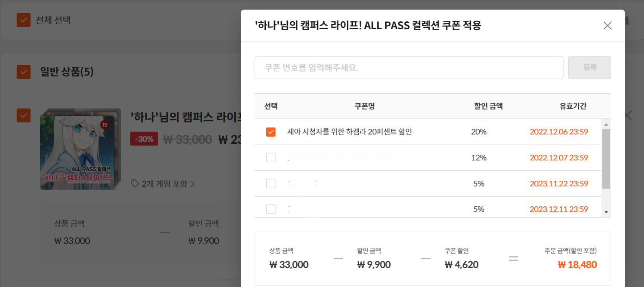Click the -30% discount badge
Image resolution: width=644 pixels, height=287 pixels.
point(144,139)
